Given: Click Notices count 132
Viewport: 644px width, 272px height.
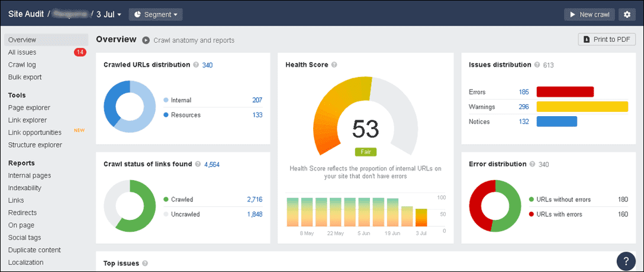Looking at the screenshot, I should click(524, 121).
